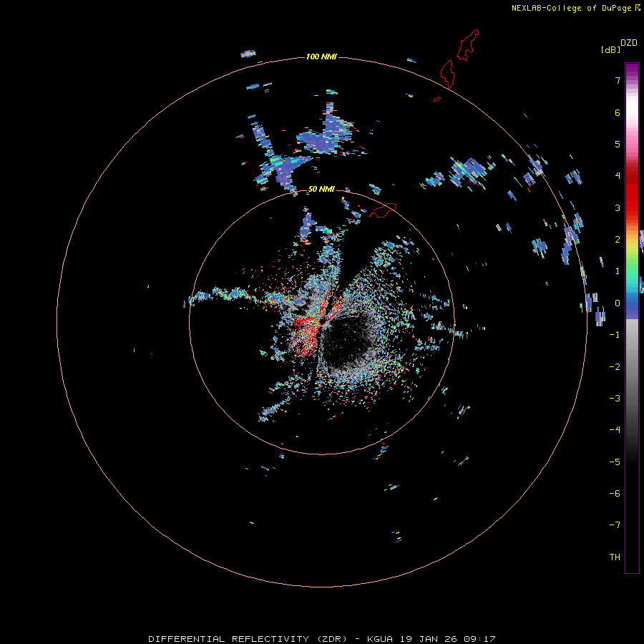Click the -4 dB scale value
The width and height of the screenshot is (644, 644).
pos(615,430)
